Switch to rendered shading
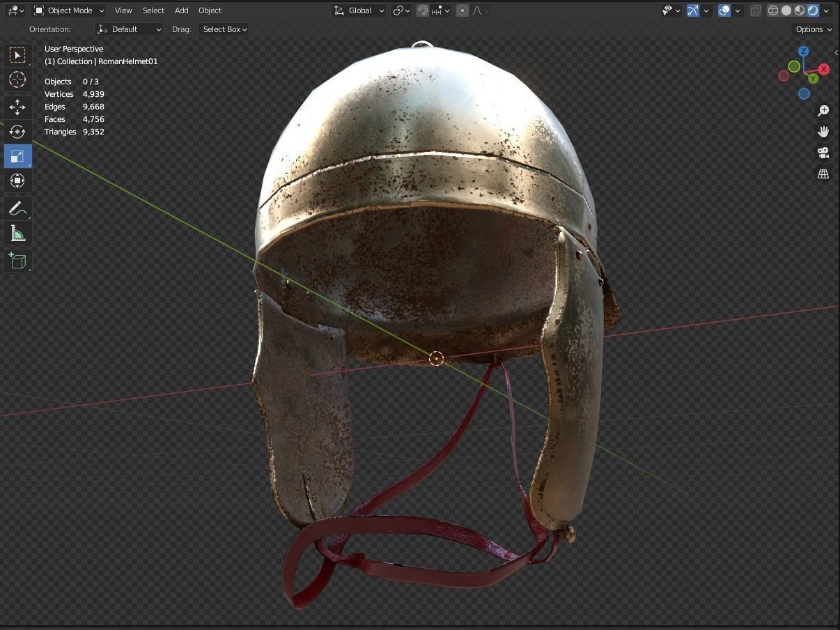 (x=813, y=10)
